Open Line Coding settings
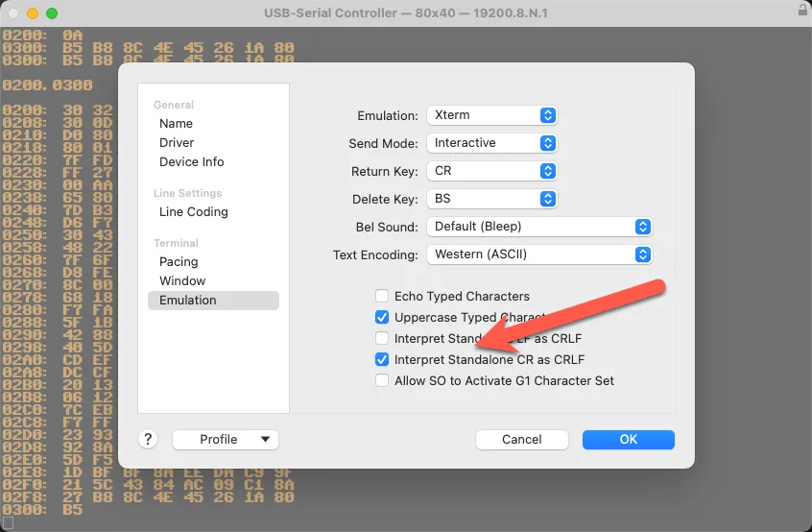The height and width of the screenshot is (532, 812). coord(194,211)
